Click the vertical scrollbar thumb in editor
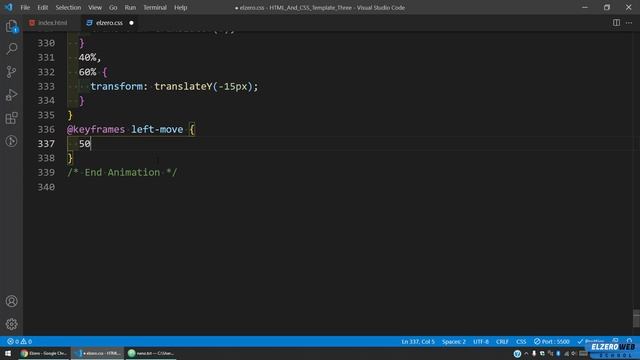The image size is (640, 360). [636, 318]
